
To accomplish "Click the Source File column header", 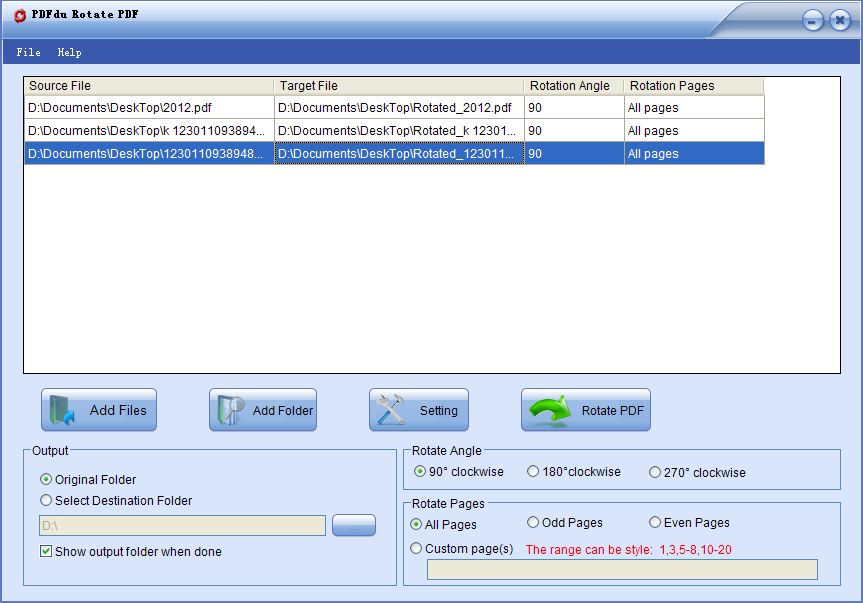I will click(149, 86).
